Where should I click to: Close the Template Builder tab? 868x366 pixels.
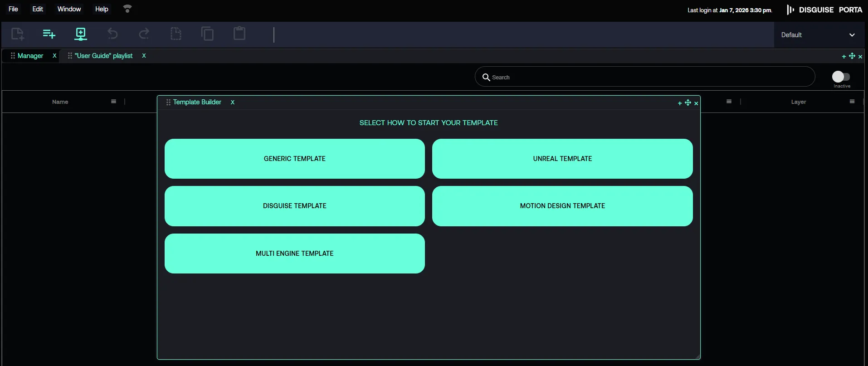click(x=233, y=102)
